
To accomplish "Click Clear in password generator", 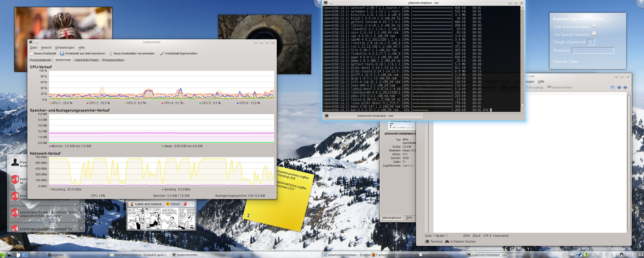I will (x=574, y=61).
